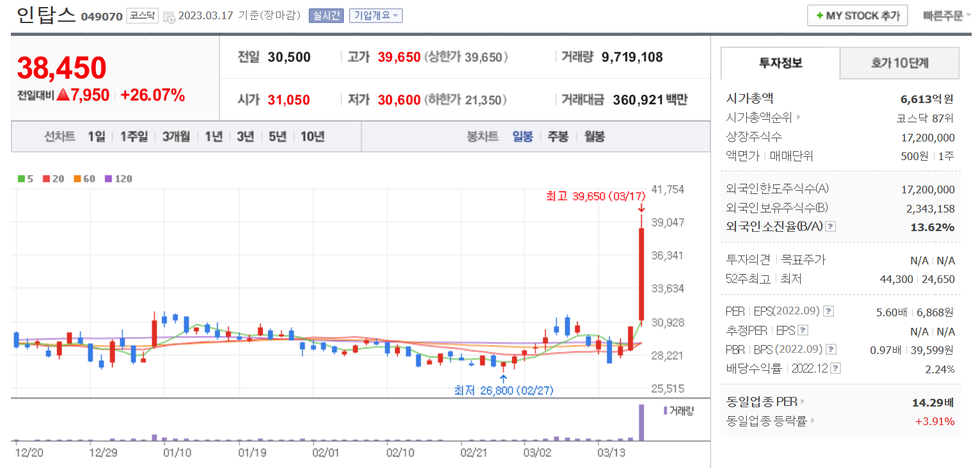Switch to the 투자정보 tab
The width and height of the screenshot is (980, 468).
point(780,63)
